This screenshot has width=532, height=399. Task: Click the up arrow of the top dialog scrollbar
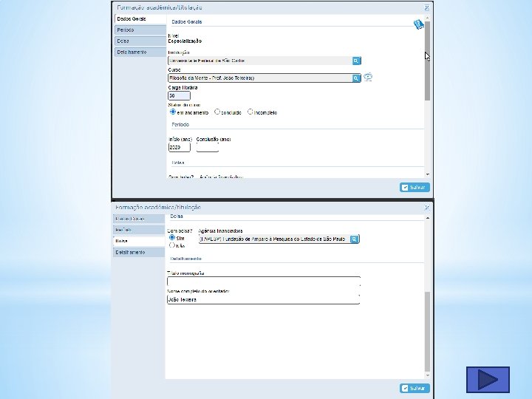click(428, 17)
